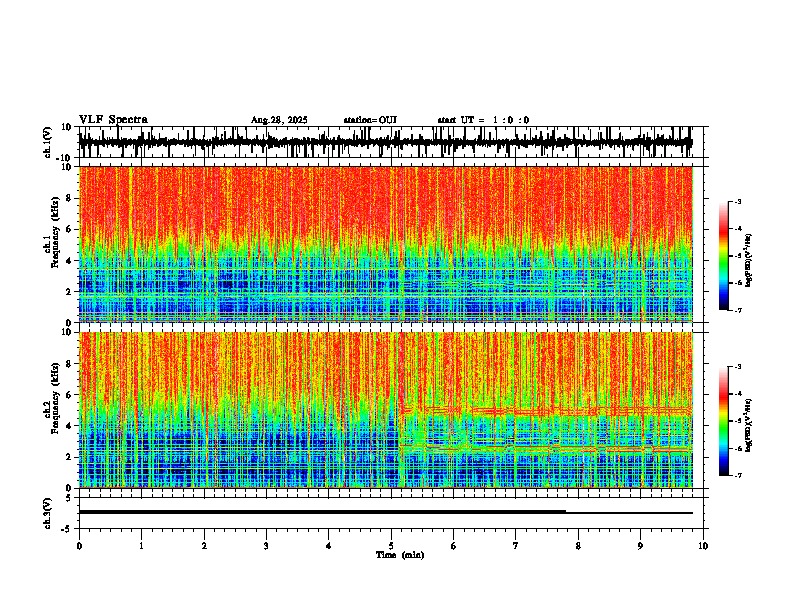
Task: Click time axis tick label "6"
Action: [x=453, y=546]
